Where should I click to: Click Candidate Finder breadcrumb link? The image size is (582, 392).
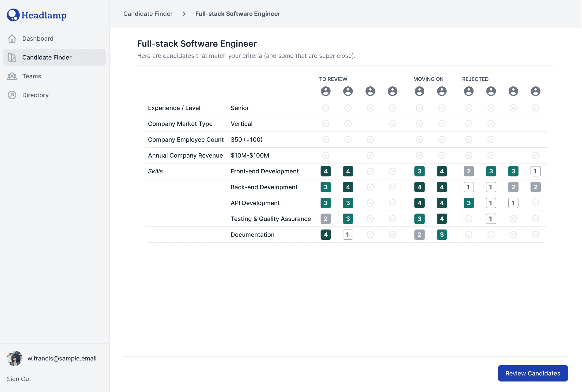pos(148,14)
